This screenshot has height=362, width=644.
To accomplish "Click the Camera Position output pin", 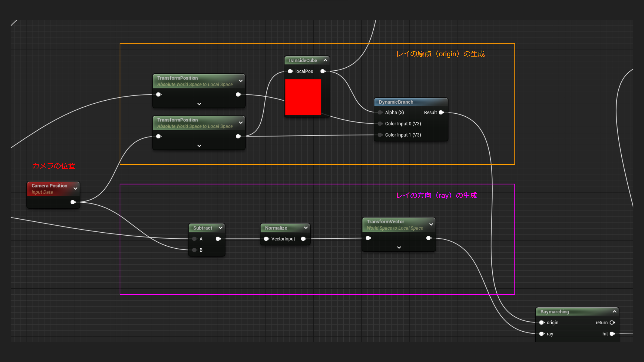I will (x=73, y=202).
